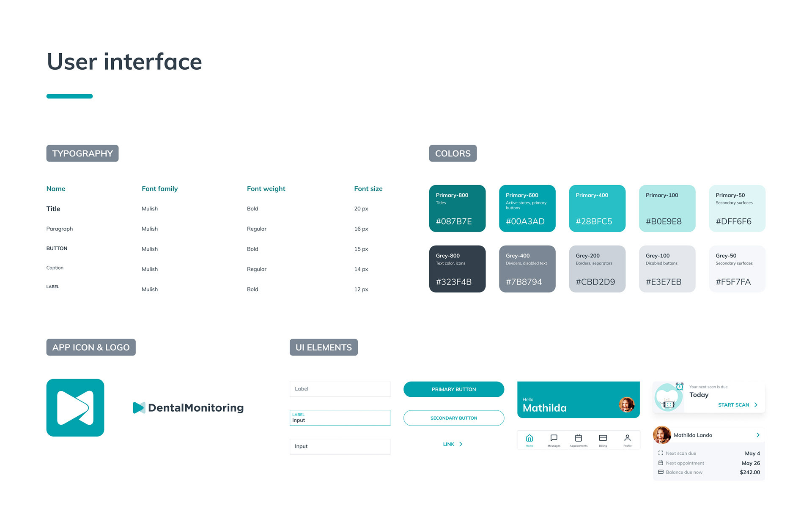The width and height of the screenshot is (812, 527).
Task: Click the empty Label input field
Action: point(340,389)
